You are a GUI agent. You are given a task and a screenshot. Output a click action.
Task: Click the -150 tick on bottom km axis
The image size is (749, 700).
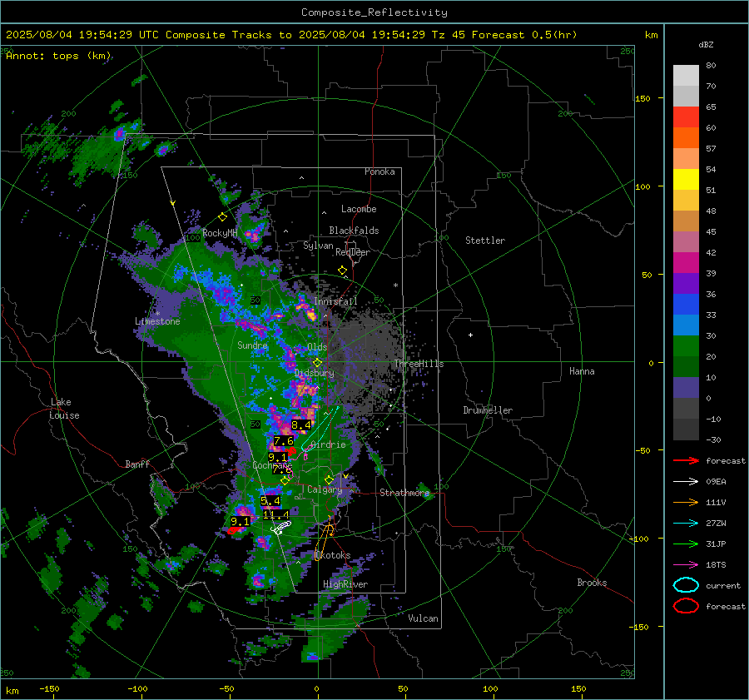click(49, 689)
